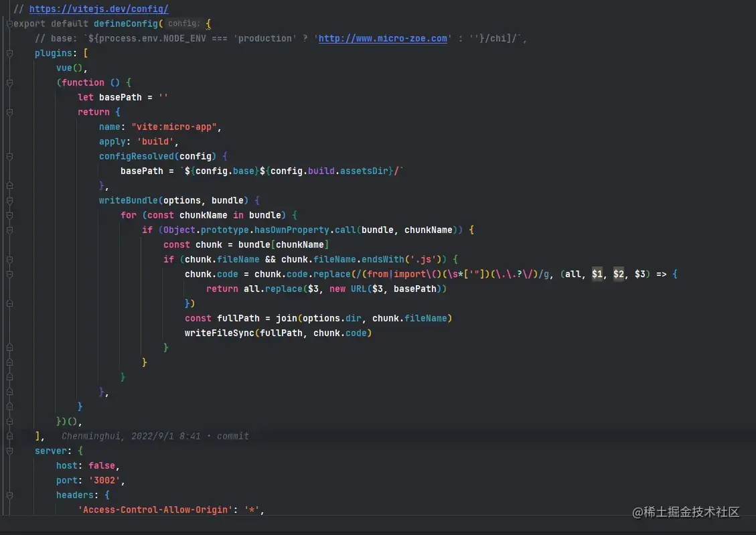Viewport: 756px width, 535px height.
Task: Collapse the if (chunk.fileName && block
Action: (9, 260)
